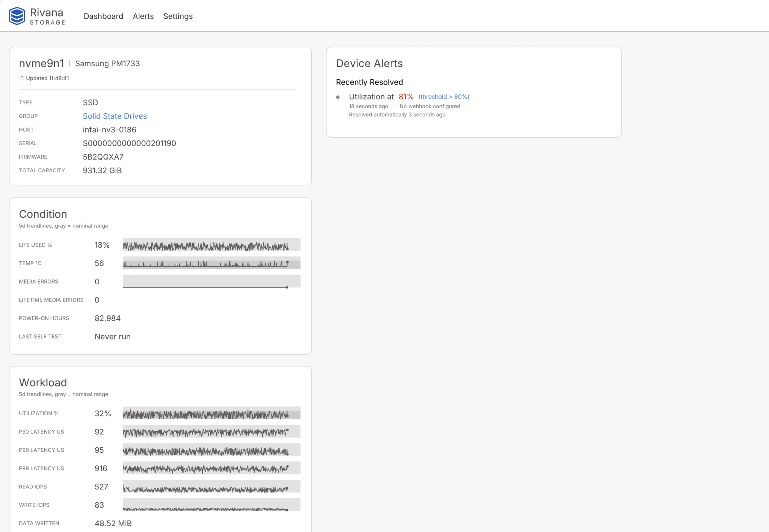Follow the Solid State Drives group link

coord(115,116)
